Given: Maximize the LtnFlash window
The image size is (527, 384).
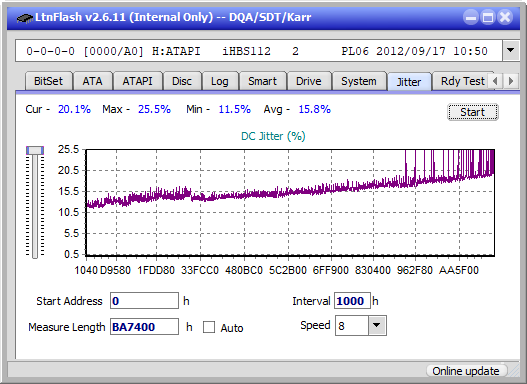Looking at the screenshot, I should tap(488, 17).
